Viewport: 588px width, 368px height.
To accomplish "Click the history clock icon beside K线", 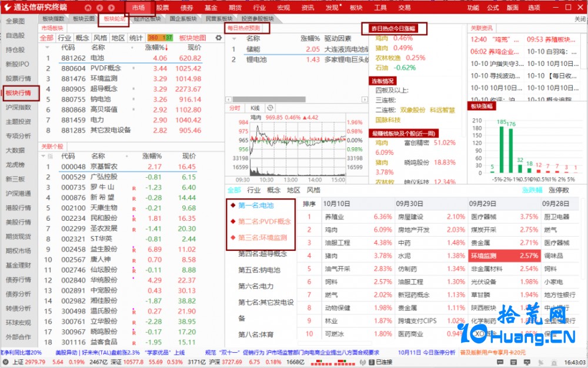I will (270, 108).
